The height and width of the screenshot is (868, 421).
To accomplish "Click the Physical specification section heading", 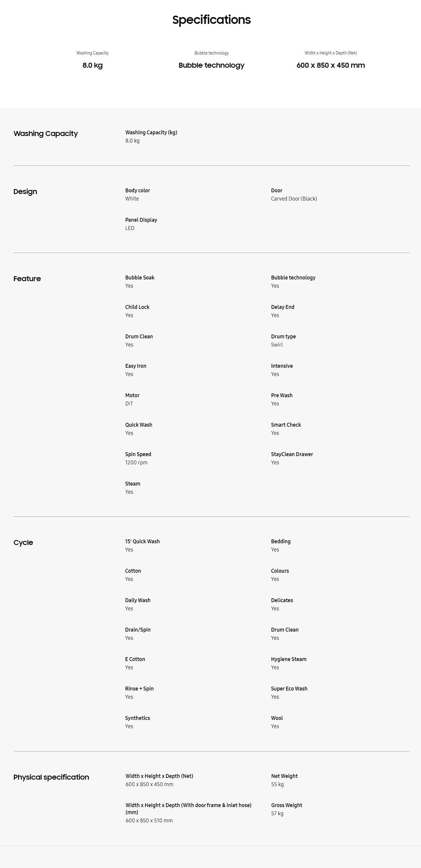I will coord(51,777).
